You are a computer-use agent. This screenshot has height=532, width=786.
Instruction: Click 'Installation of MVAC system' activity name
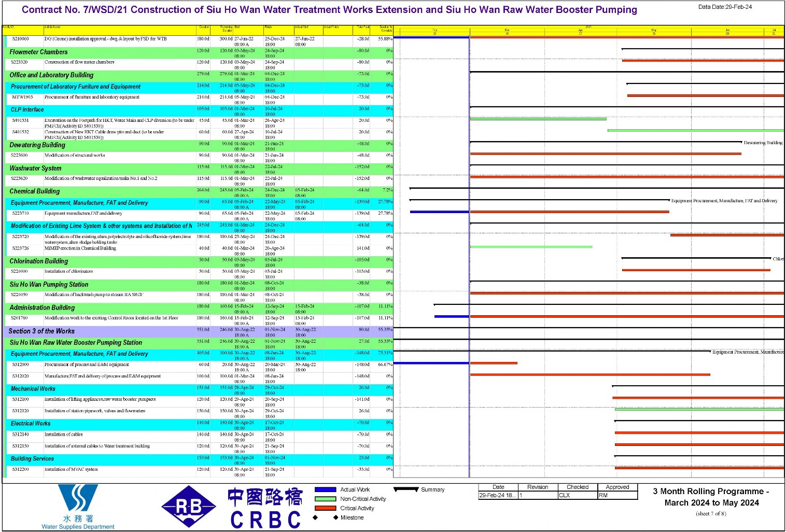pyautogui.click(x=71, y=469)
